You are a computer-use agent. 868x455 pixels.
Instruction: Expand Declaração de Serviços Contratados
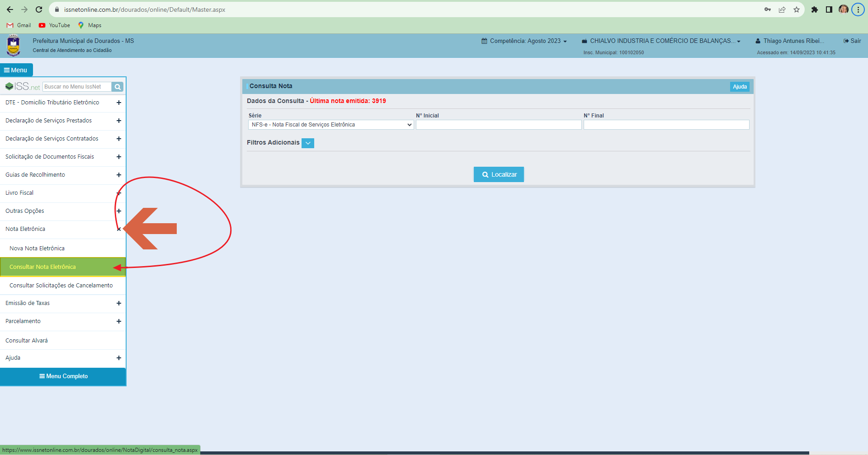63,139
